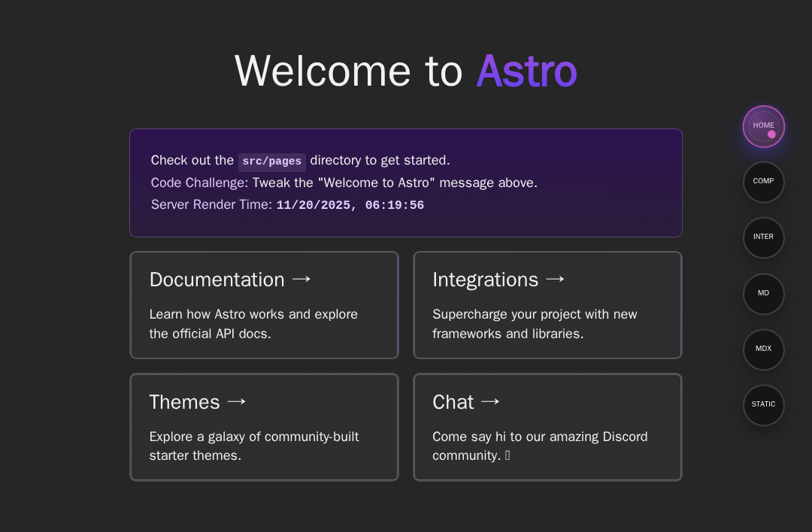This screenshot has width=812, height=532.
Task: Go to the MD nav circle
Action: point(763,294)
